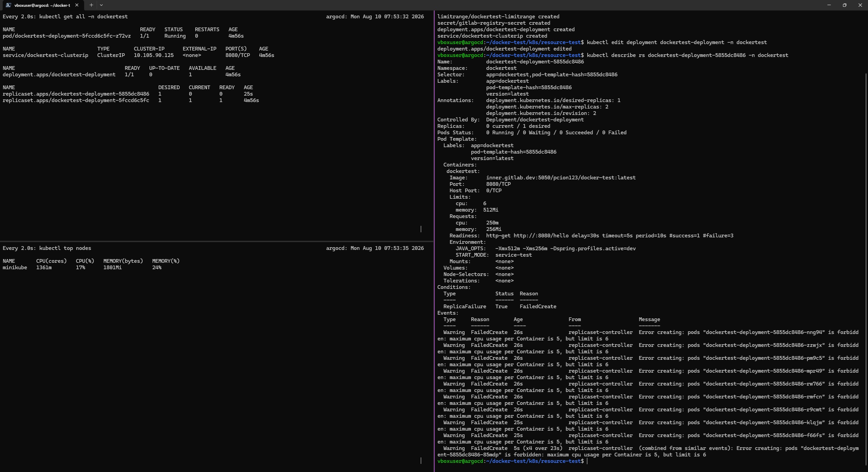Close the terminal window
Image resolution: width=868 pixels, height=472 pixels.
pos(860,5)
